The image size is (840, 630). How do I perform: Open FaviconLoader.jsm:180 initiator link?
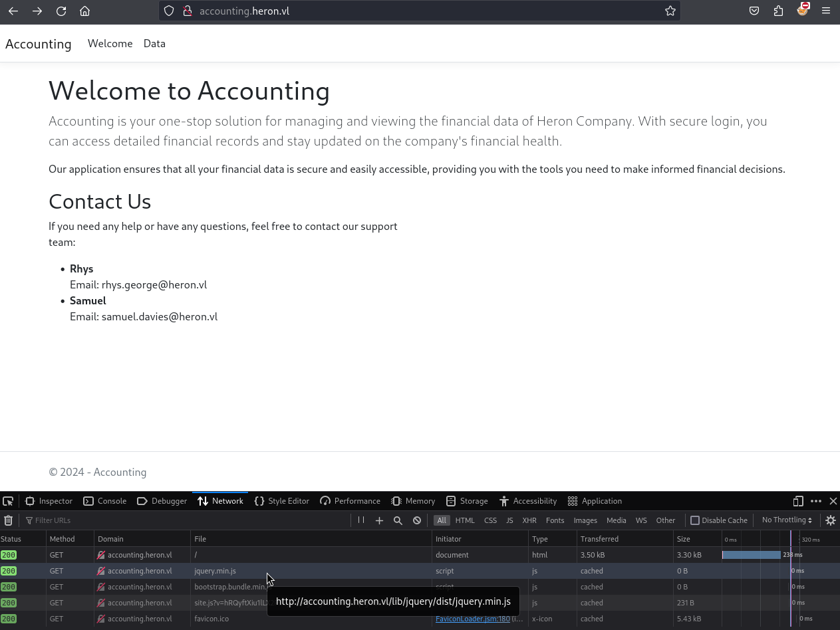pyautogui.click(x=473, y=619)
